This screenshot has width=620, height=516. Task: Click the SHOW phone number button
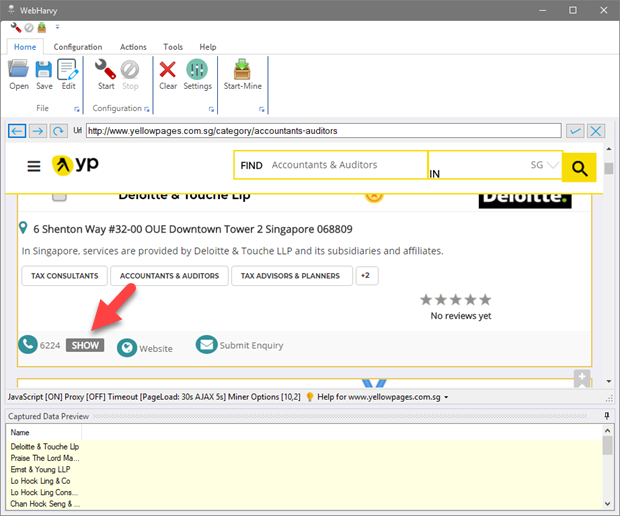click(x=85, y=345)
